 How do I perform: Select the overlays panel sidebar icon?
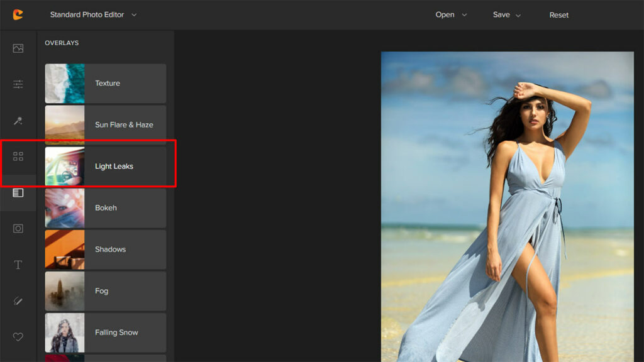(x=18, y=192)
